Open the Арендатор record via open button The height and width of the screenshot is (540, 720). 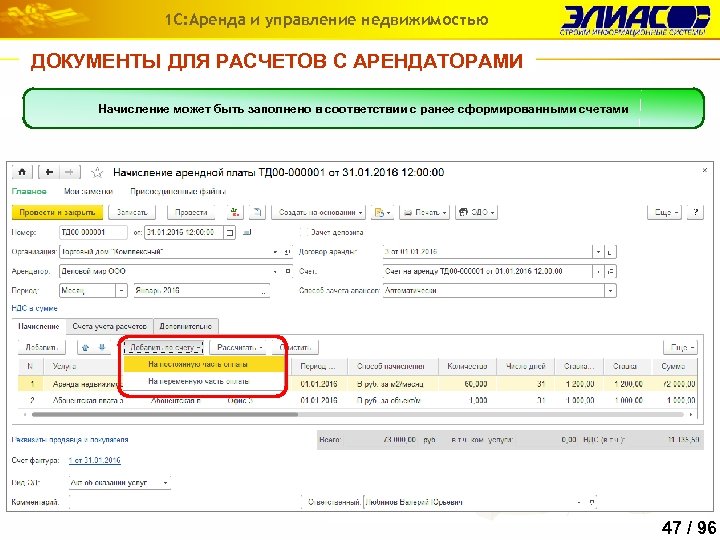[x=288, y=271]
